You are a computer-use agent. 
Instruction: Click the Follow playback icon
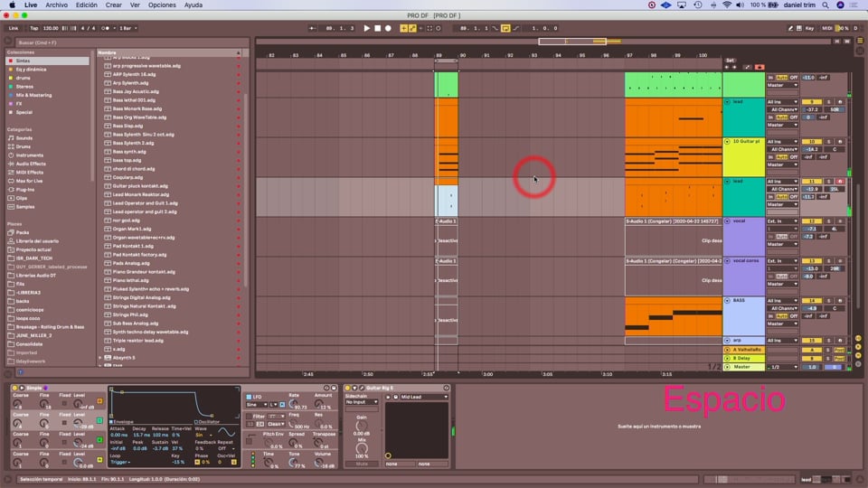[313, 28]
